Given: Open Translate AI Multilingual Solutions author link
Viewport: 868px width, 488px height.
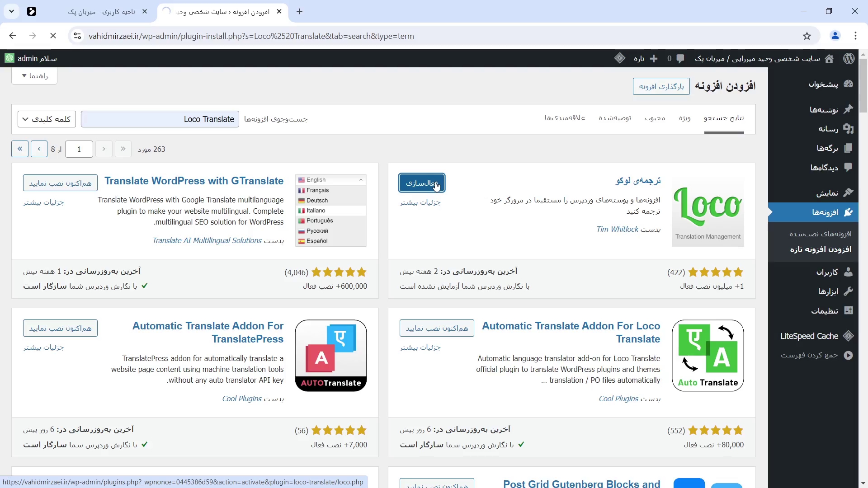Looking at the screenshot, I should tap(207, 240).
